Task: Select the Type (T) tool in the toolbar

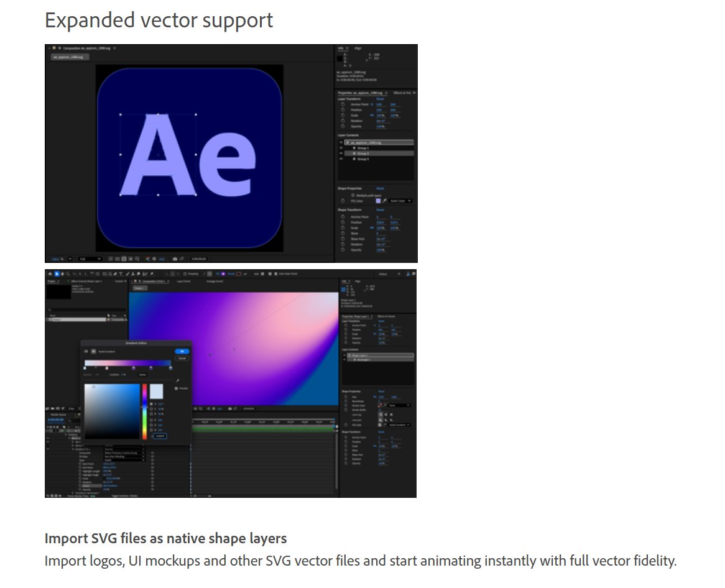Action: point(121,273)
